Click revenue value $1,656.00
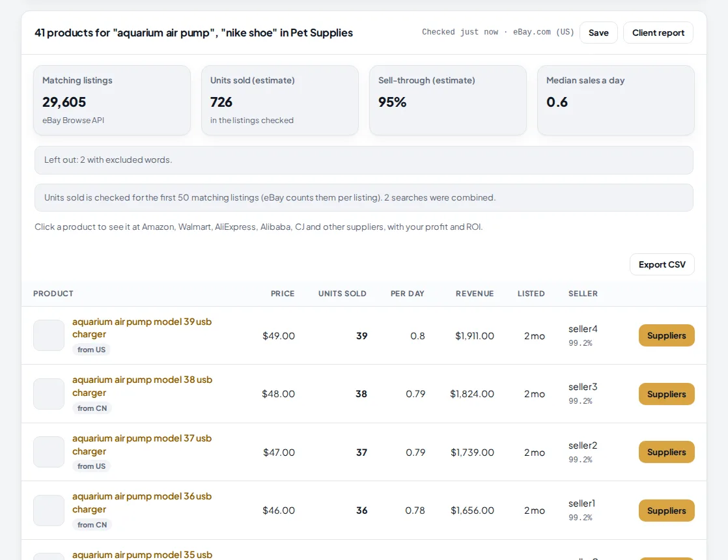This screenshot has width=728, height=560. (472, 511)
